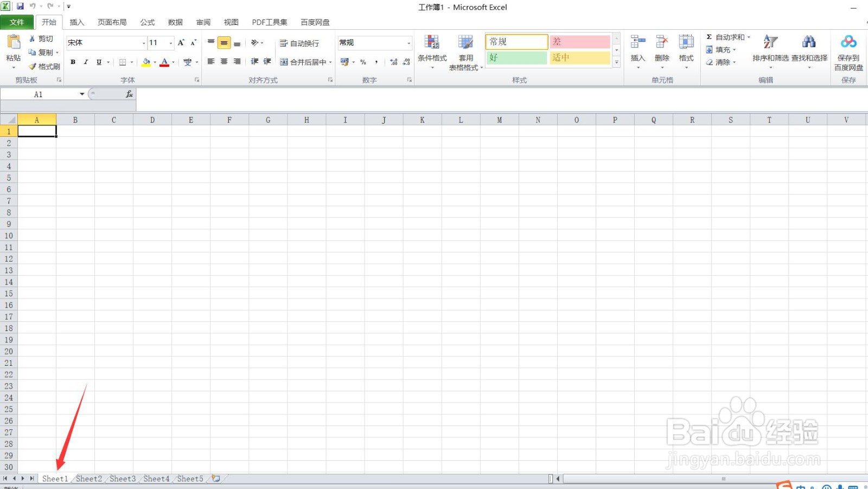Image resolution: width=868 pixels, height=489 pixels.
Task: Open the font name dropdown 宋体
Action: coord(144,43)
